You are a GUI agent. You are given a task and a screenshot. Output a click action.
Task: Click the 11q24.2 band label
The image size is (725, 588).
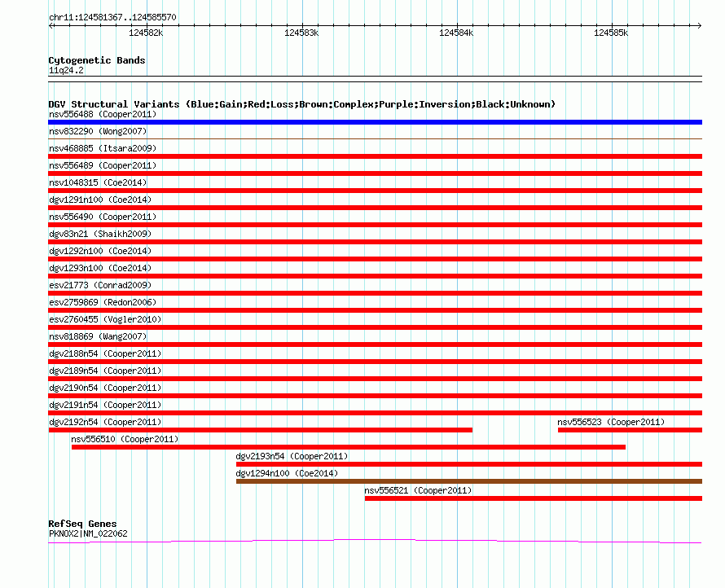click(66, 70)
